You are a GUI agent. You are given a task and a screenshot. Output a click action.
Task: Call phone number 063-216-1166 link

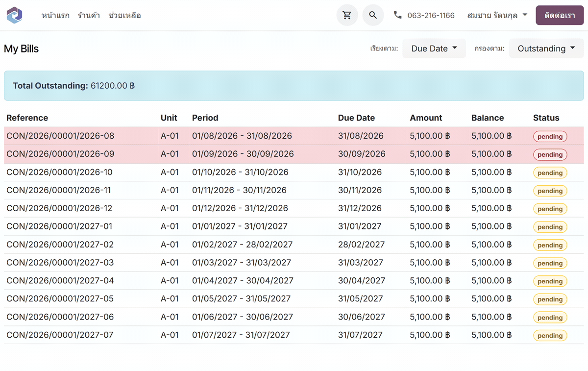[x=431, y=16]
